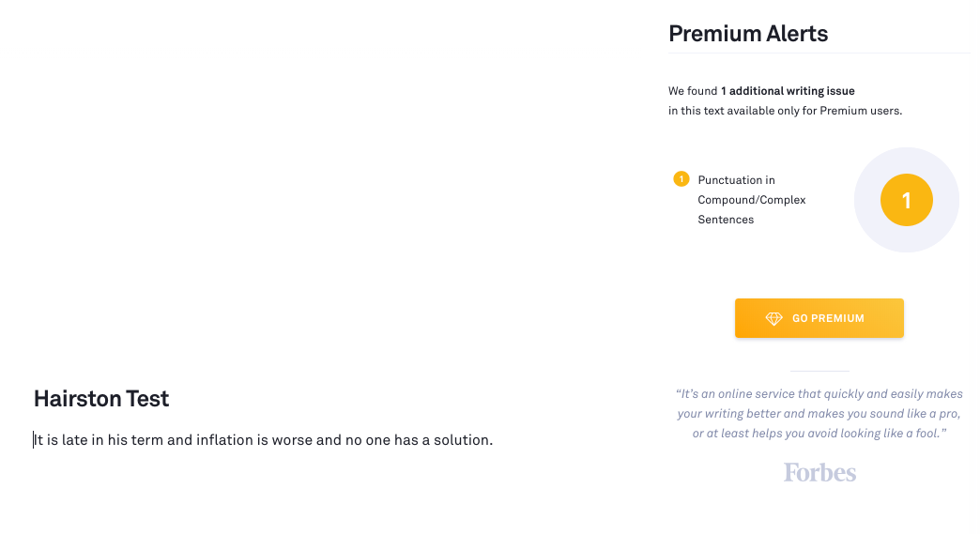This screenshot has width=980, height=534.
Task: Click the Premium Alerts heading
Action: pyautogui.click(x=747, y=35)
